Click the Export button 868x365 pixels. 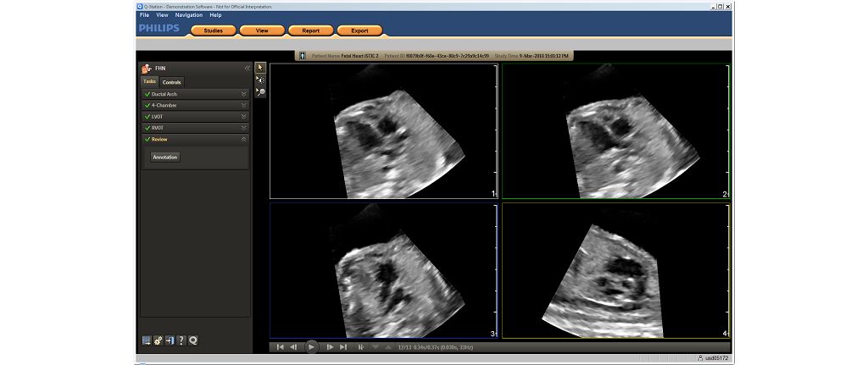click(359, 31)
